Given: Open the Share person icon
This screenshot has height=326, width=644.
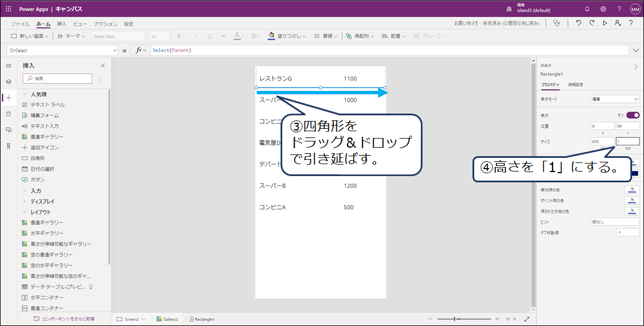Looking at the screenshot, I should 617,23.
